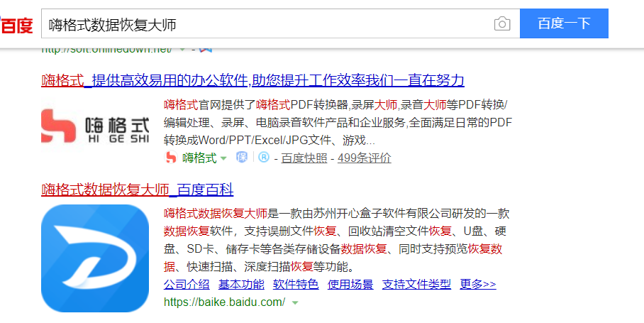The height and width of the screenshot is (323, 644).
Task: Select the description text starting 嗨格式官网提供了
Action: pyautogui.click(x=338, y=123)
